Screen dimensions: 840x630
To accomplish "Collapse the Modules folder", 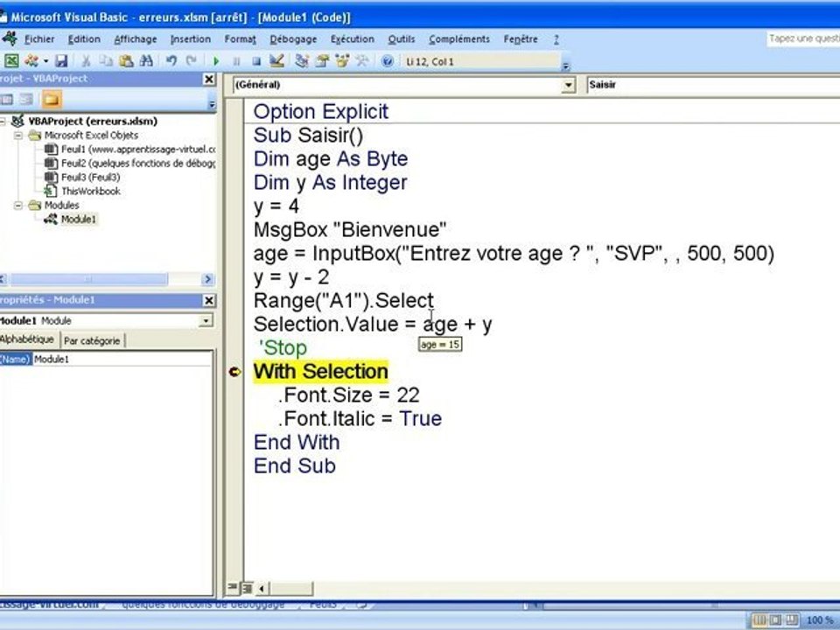I will (x=18, y=205).
